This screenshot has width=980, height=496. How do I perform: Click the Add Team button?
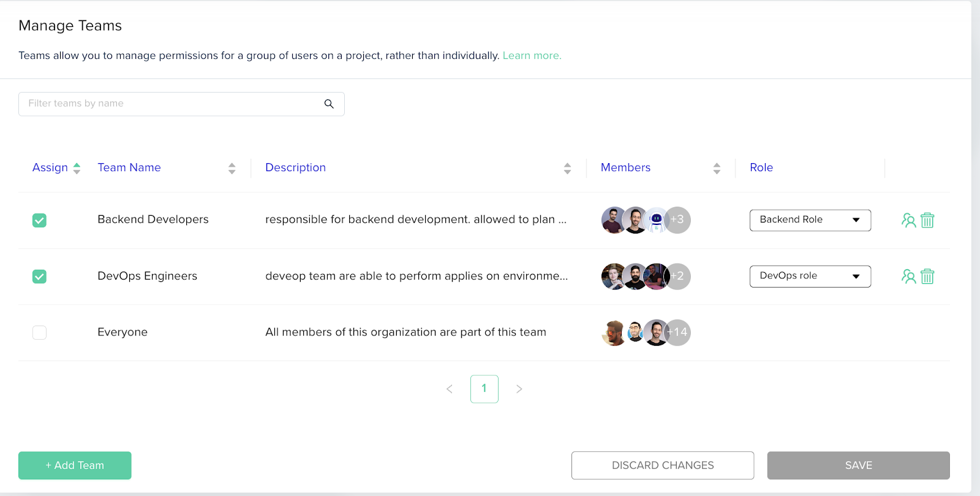pos(75,465)
